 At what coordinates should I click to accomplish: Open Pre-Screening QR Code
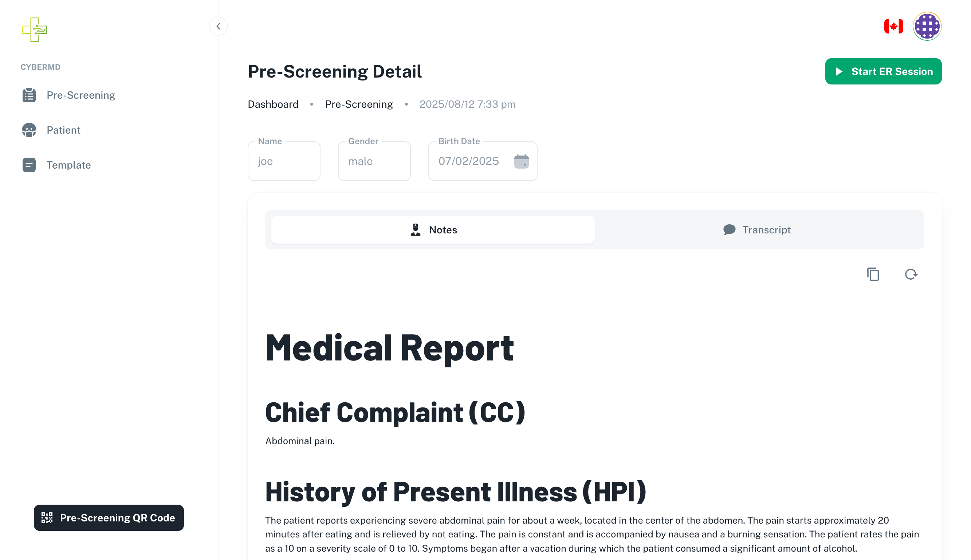(109, 518)
